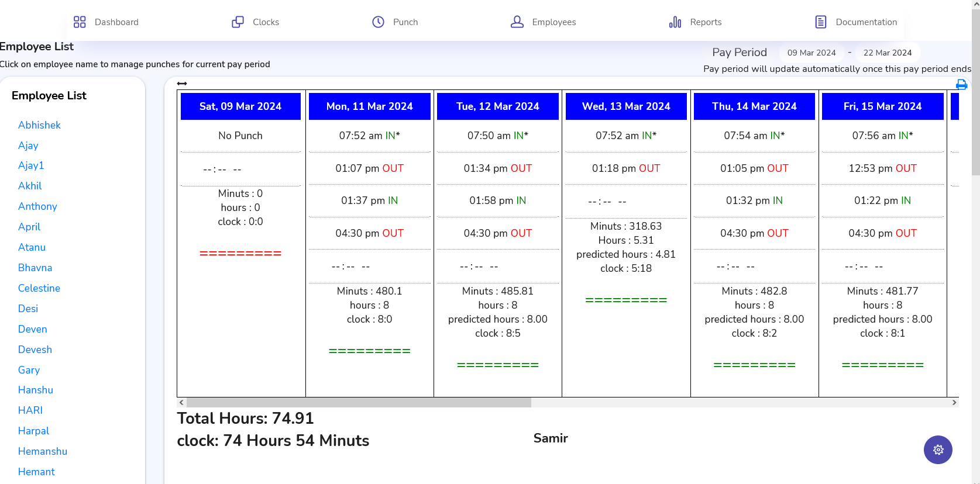The height and width of the screenshot is (484, 980).
Task: Click the Clocks icon in navigation
Action: tap(238, 22)
